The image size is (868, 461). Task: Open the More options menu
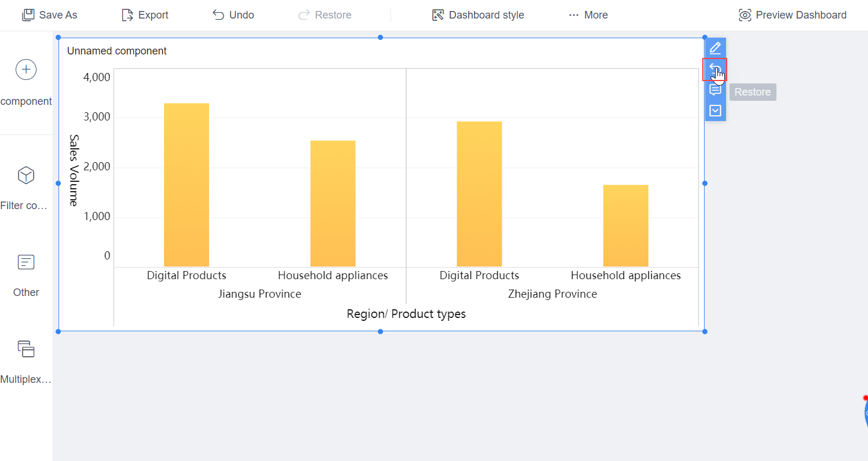(588, 15)
